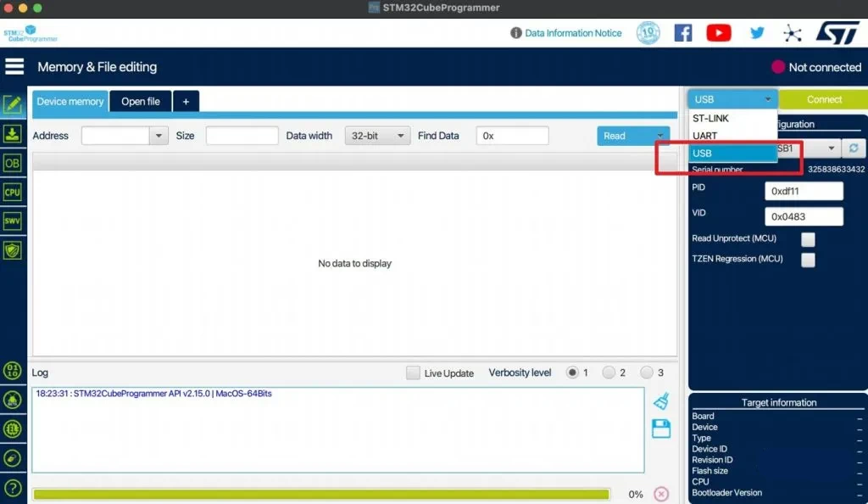Select verbosity level 1
868x504 pixels.
[x=572, y=372]
